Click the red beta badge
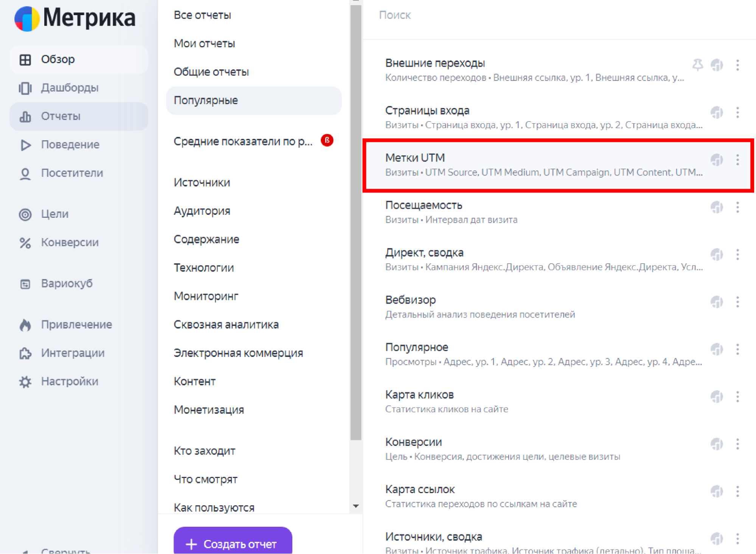 (x=327, y=140)
